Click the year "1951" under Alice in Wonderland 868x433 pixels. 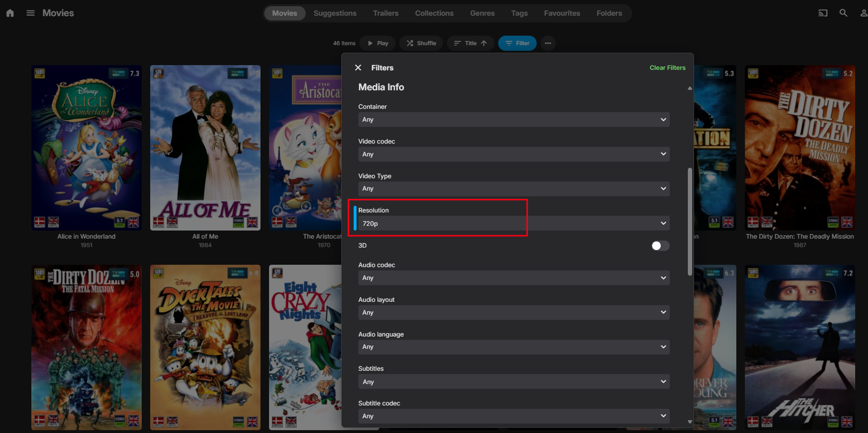[87, 245]
